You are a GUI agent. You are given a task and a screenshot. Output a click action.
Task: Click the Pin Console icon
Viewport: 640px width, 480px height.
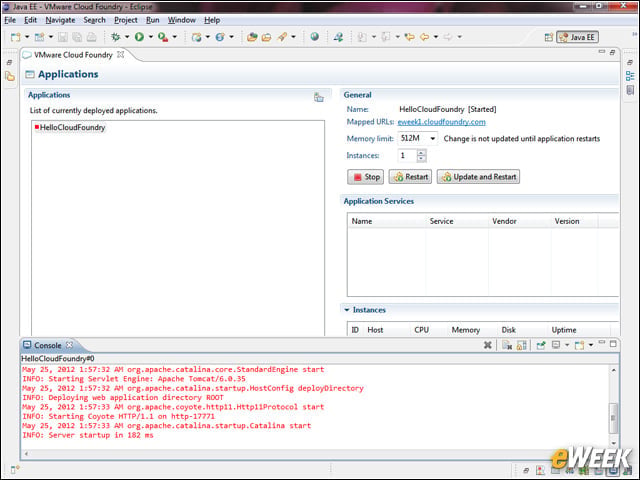coord(541,345)
